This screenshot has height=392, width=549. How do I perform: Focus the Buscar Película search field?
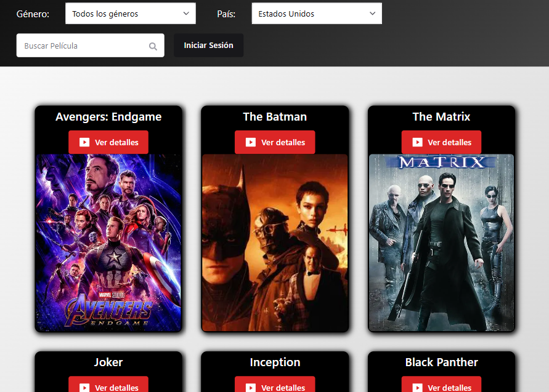pyautogui.click(x=83, y=46)
